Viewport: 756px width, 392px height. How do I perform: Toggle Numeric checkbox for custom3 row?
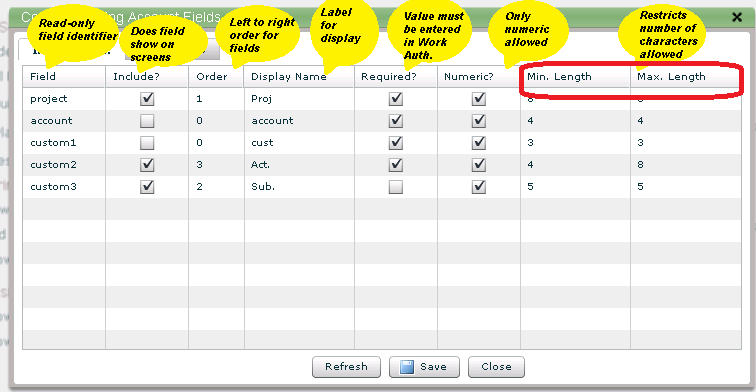(479, 187)
